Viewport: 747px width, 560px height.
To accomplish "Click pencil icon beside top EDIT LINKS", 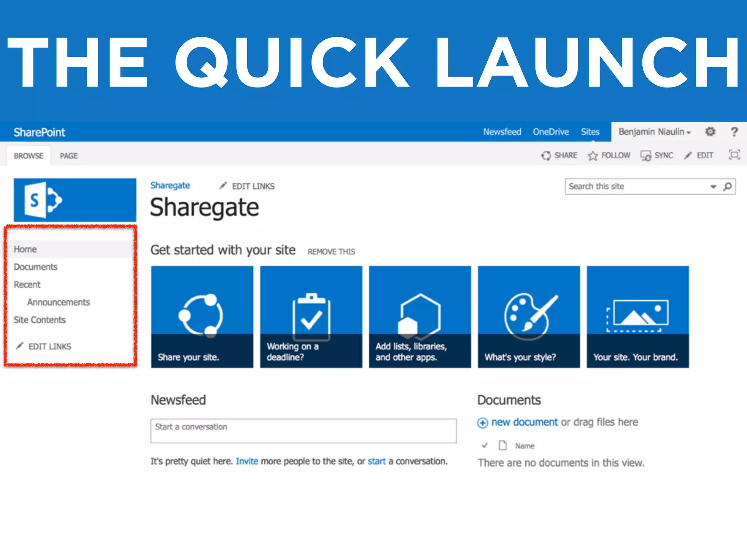I will 223,186.
